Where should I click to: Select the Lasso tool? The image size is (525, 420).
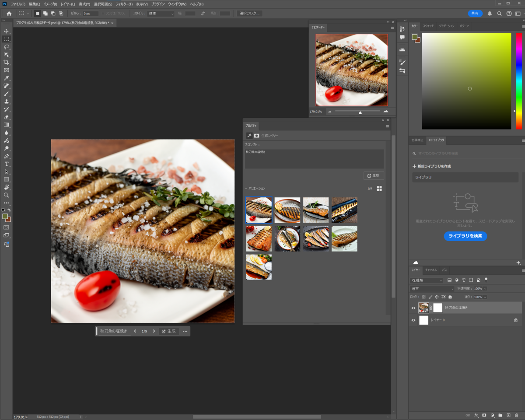pyautogui.click(x=7, y=47)
